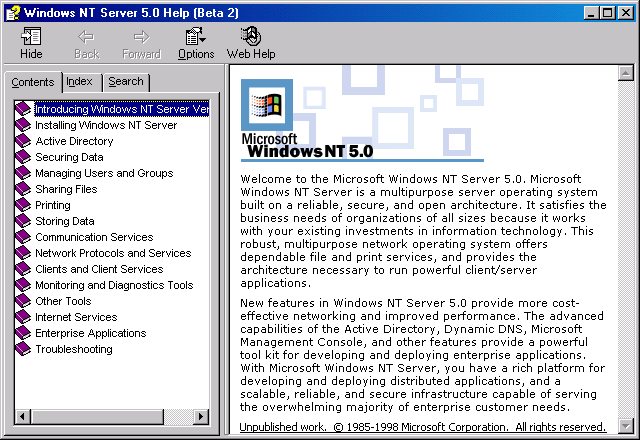This screenshot has height=440, width=640.
Task: Click book icon beside Internet Services
Action: (x=23, y=317)
